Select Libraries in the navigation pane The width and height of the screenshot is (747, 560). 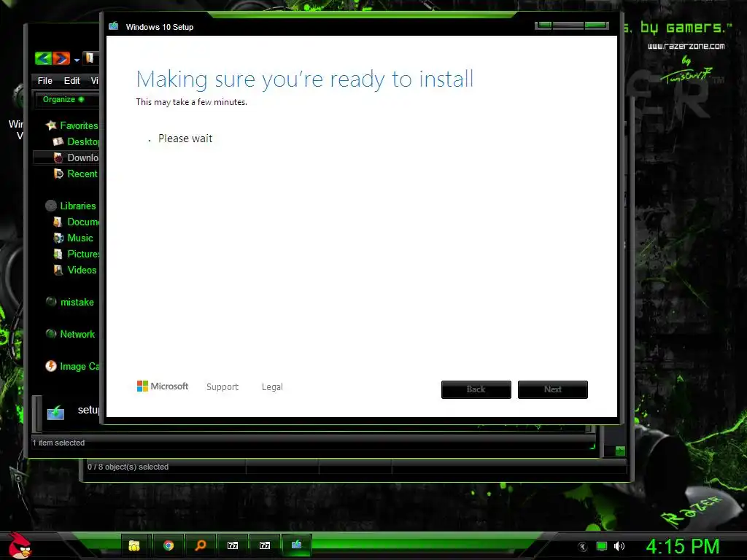77,206
